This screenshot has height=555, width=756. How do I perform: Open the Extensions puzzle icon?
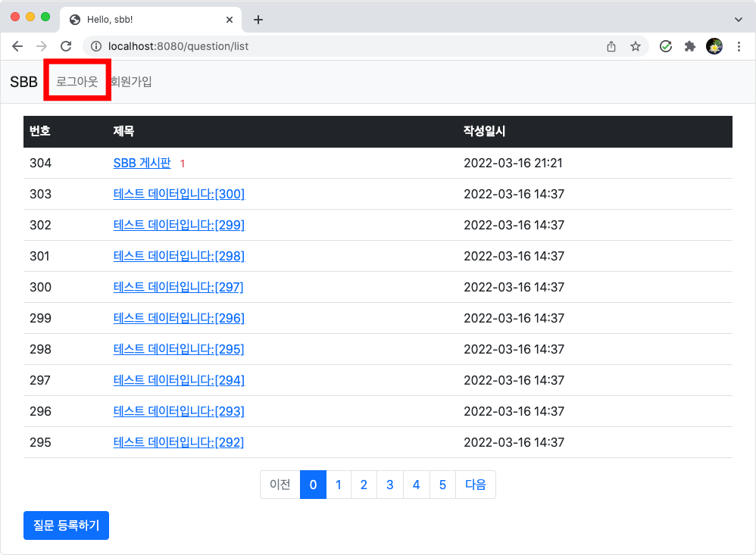690,46
